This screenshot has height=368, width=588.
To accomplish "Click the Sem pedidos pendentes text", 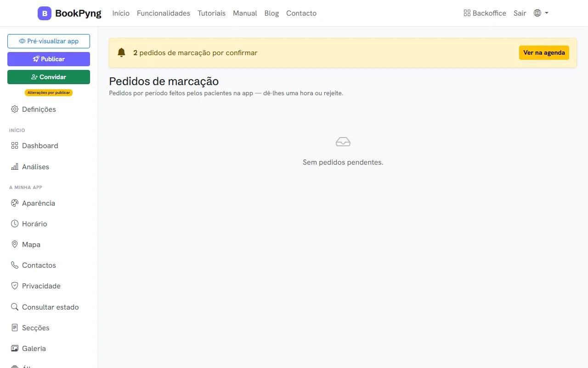I will pos(343,162).
